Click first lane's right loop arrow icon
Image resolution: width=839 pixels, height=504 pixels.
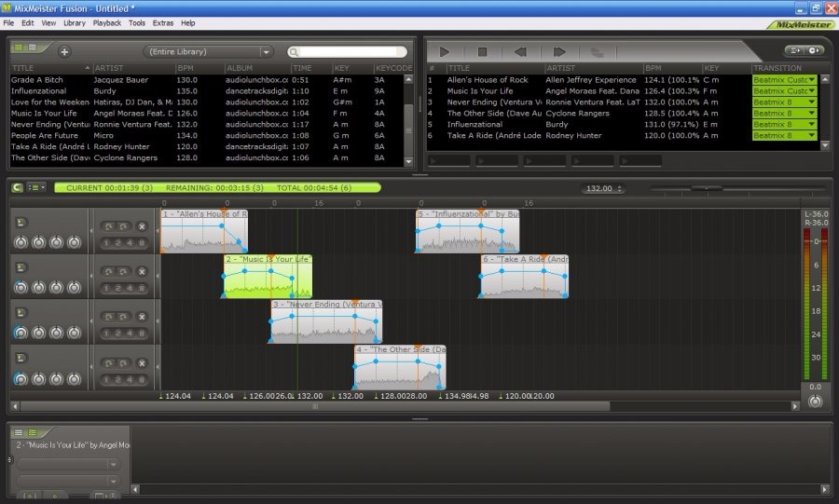tap(123, 226)
